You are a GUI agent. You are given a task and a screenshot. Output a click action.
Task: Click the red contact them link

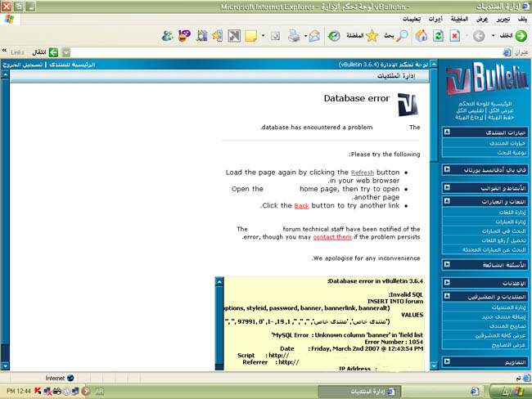pos(332,237)
